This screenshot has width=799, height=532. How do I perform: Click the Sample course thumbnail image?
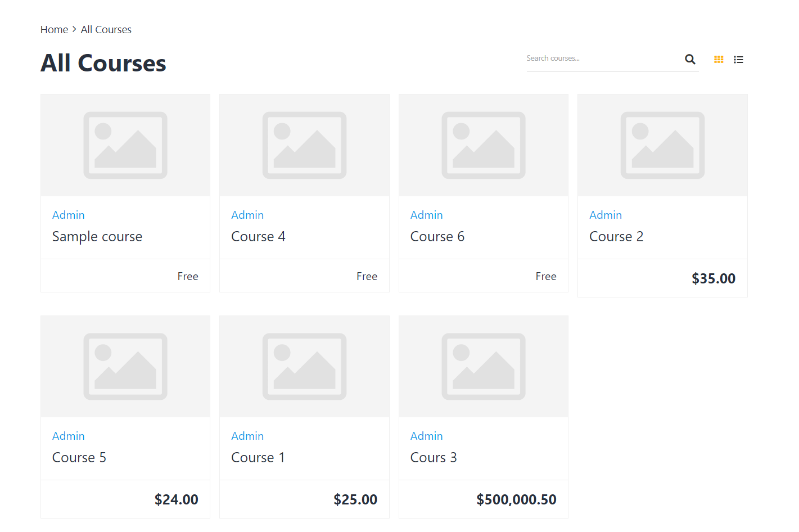click(125, 145)
